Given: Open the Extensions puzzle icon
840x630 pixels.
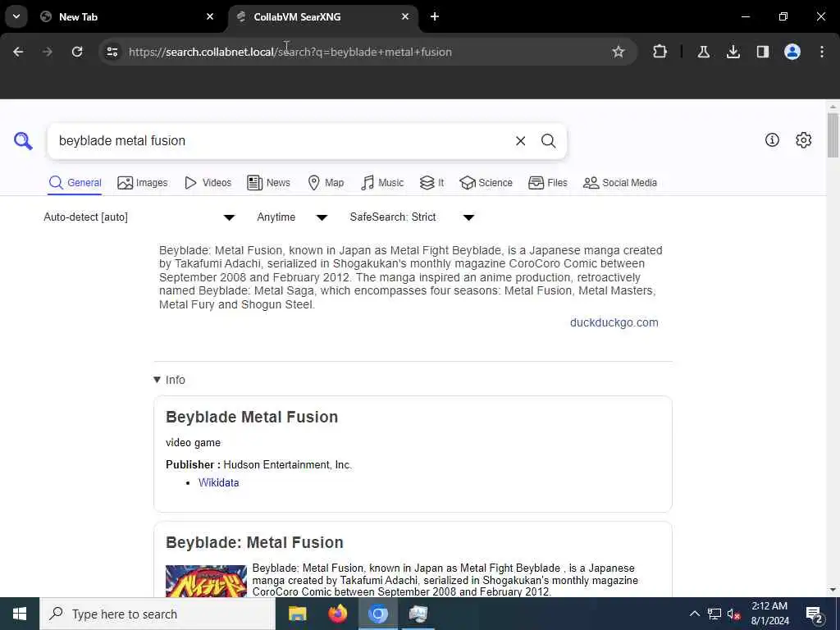Looking at the screenshot, I should tap(660, 52).
